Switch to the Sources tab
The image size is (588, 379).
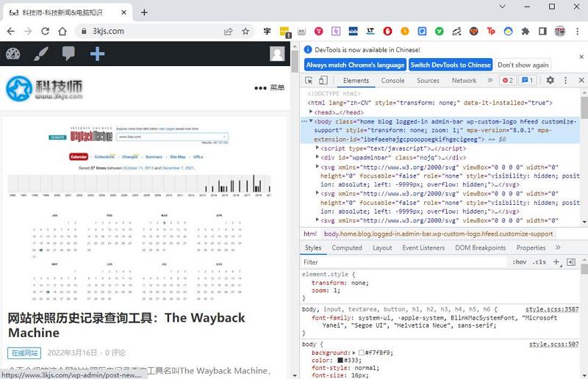(428, 81)
